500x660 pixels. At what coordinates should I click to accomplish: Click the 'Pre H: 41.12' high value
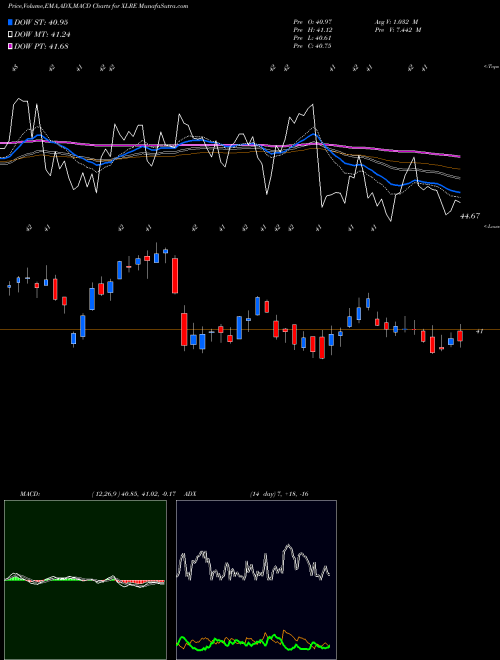click(x=312, y=30)
